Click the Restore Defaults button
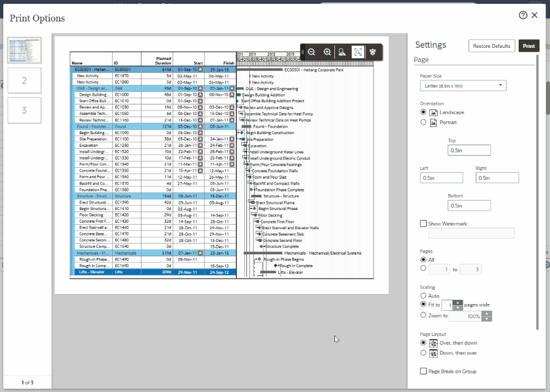Image resolution: width=550 pixels, height=392 pixels. [491, 46]
